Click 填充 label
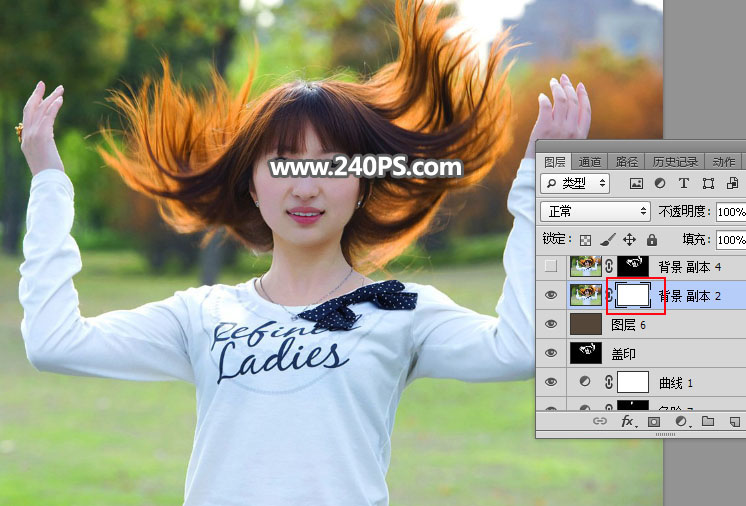746x506 pixels. click(x=697, y=240)
